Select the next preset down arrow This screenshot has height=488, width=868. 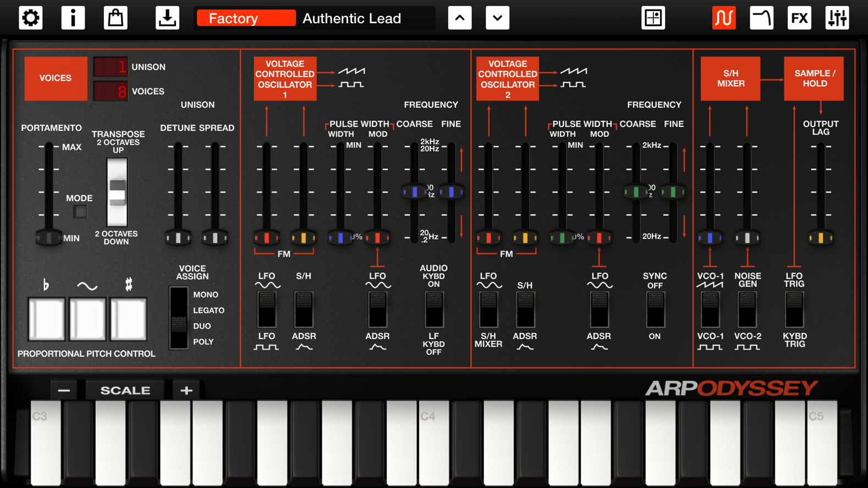click(497, 18)
